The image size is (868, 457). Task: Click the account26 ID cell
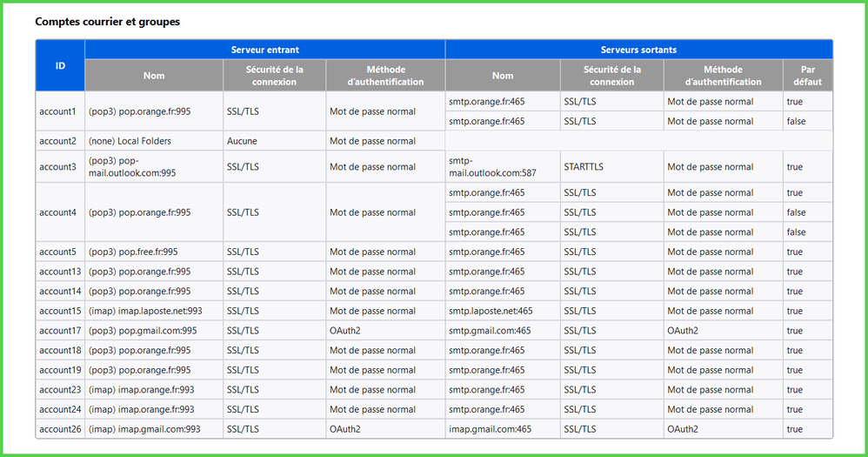coord(60,429)
